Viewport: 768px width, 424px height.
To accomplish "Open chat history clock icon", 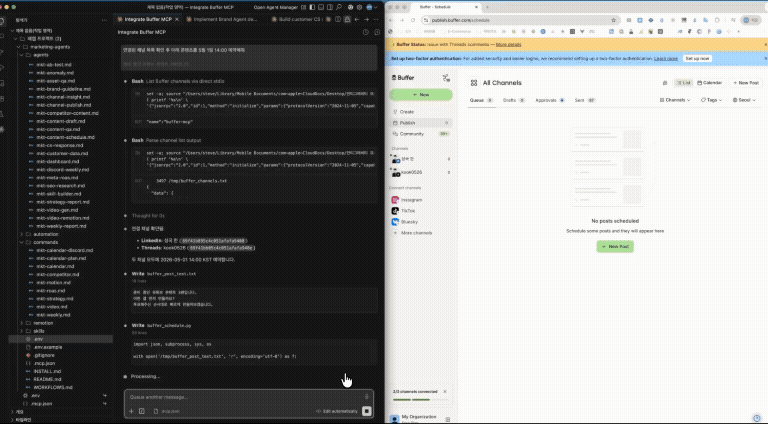I will (365, 32).
